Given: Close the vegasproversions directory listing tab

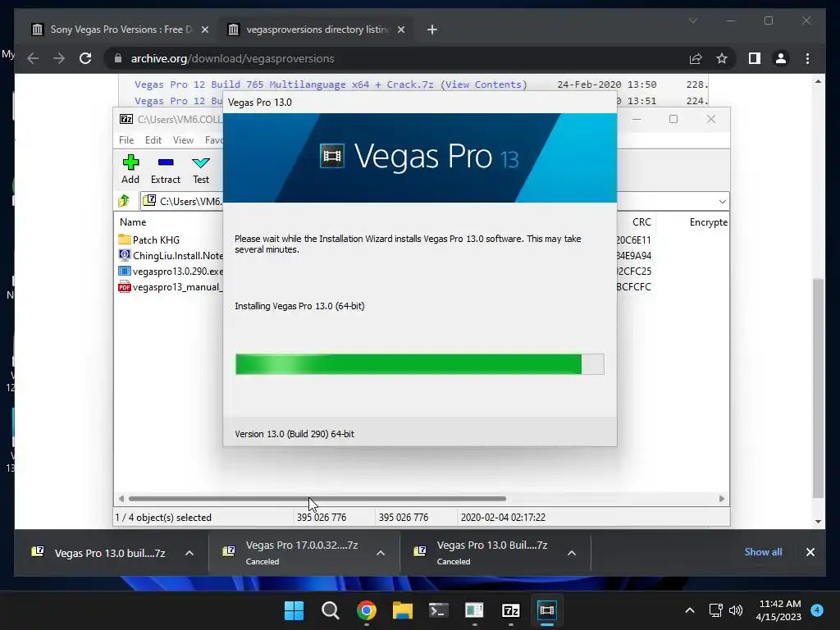Looking at the screenshot, I should coord(400,30).
